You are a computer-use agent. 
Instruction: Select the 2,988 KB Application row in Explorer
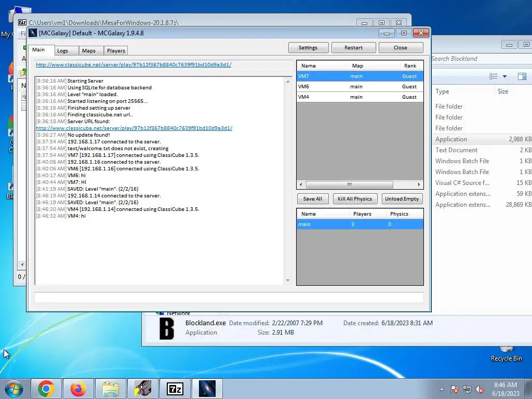[x=482, y=139]
